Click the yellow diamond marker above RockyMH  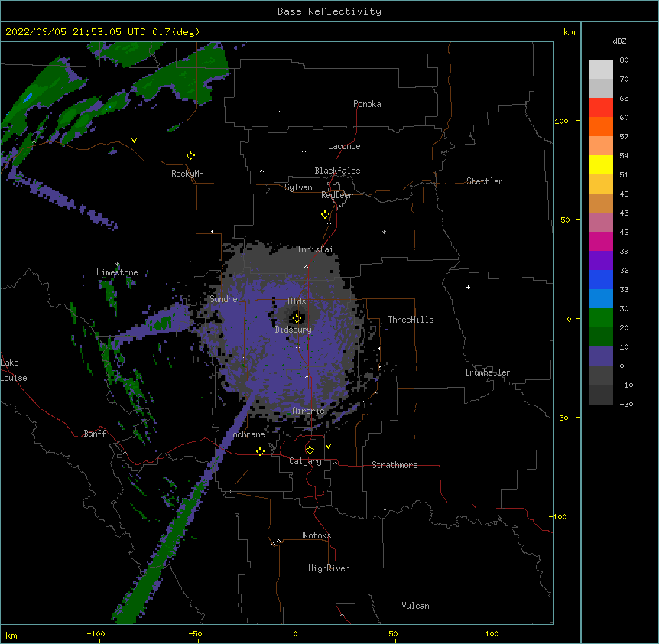(x=191, y=156)
